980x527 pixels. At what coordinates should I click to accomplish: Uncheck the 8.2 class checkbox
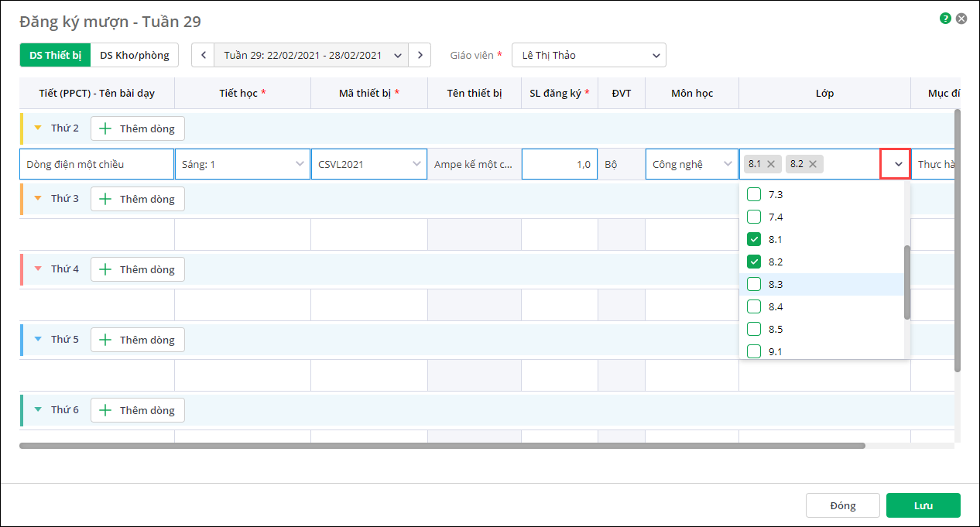pyautogui.click(x=754, y=262)
